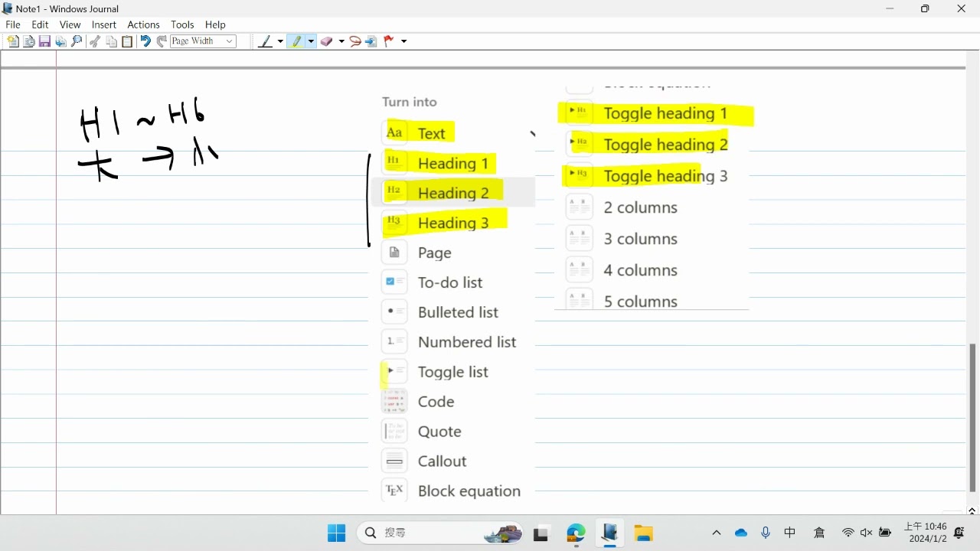Image resolution: width=980 pixels, height=551 pixels.
Task: Copy using the toolbar Copy icon
Action: 111,41
